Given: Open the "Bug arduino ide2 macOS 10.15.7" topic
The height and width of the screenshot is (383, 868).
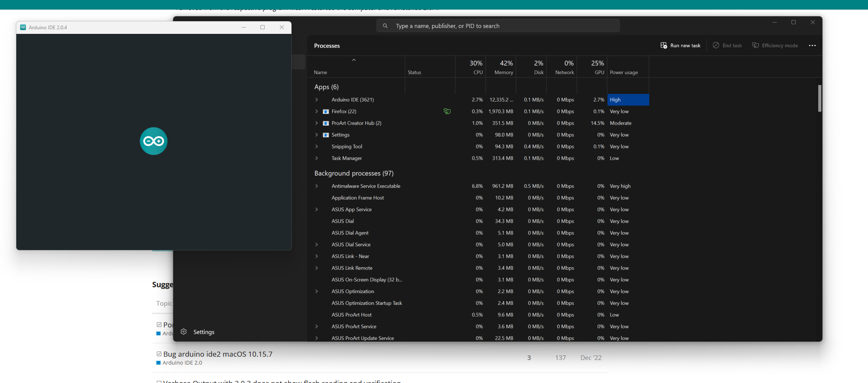Looking at the screenshot, I should click(x=218, y=354).
